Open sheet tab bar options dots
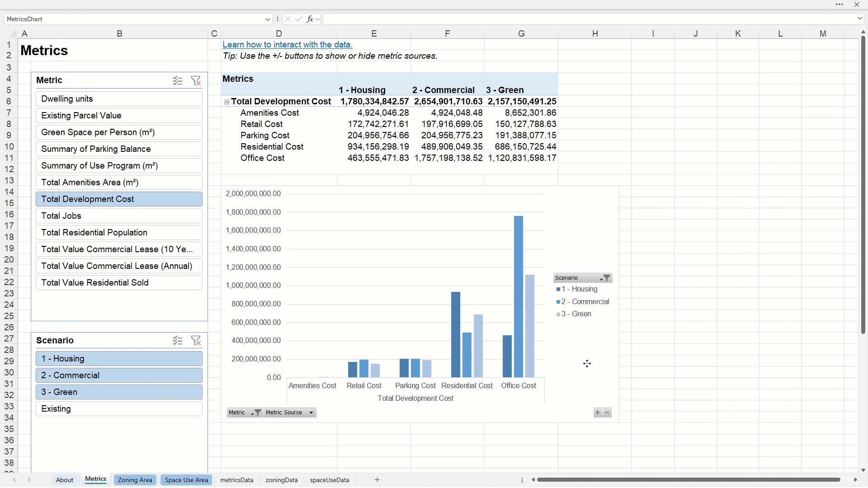The width and height of the screenshot is (868, 488). [523, 480]
